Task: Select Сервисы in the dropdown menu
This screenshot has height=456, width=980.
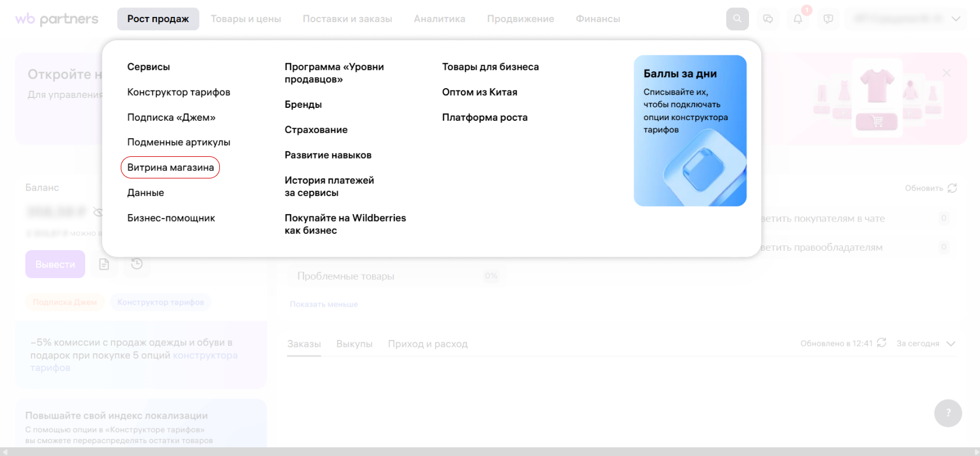Action: point(149,66)
